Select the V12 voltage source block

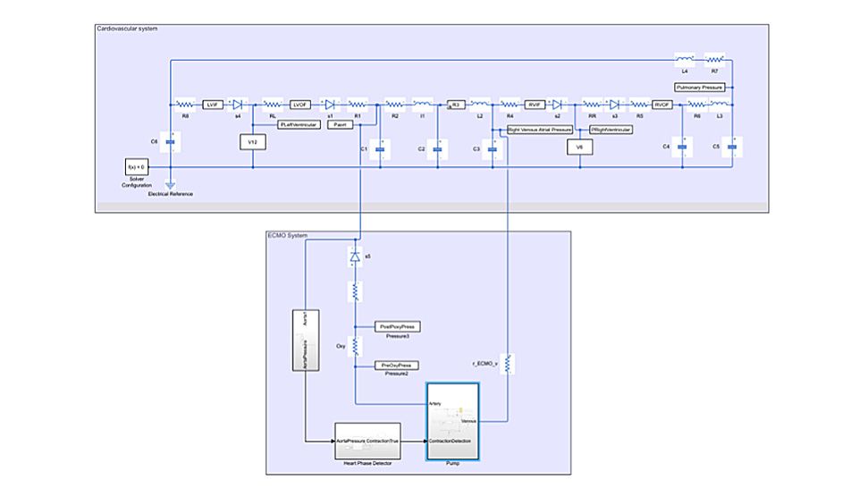click(x=253, y=141)
